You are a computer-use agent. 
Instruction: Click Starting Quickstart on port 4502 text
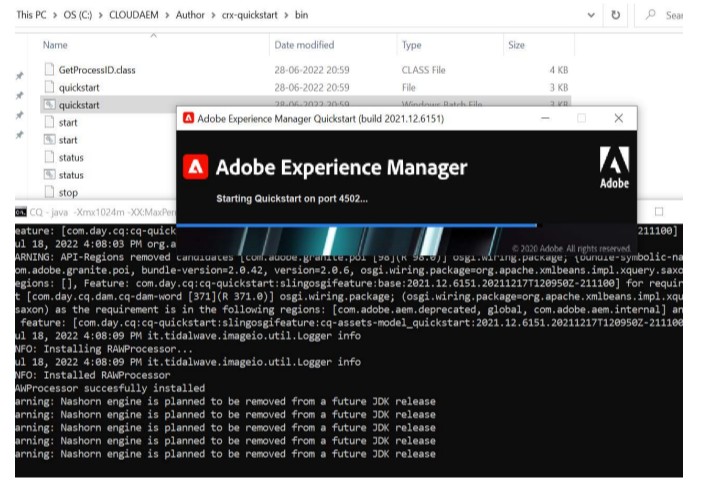click(292, 199)
